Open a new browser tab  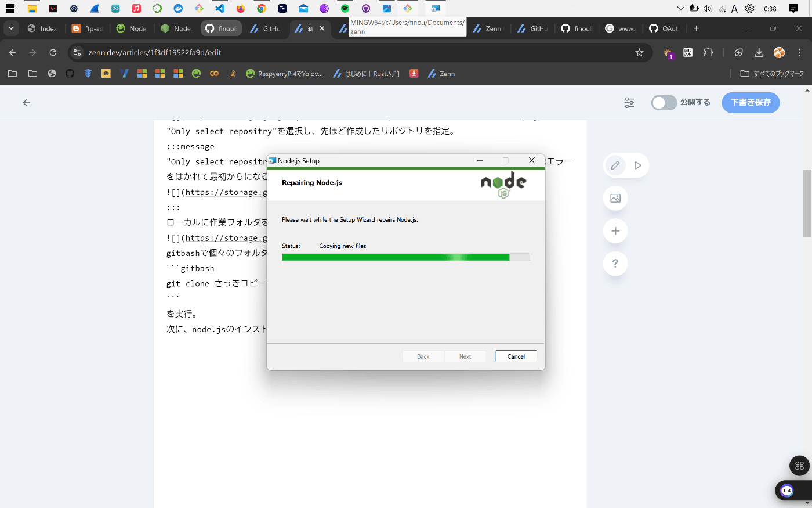[x=697, y=28]
